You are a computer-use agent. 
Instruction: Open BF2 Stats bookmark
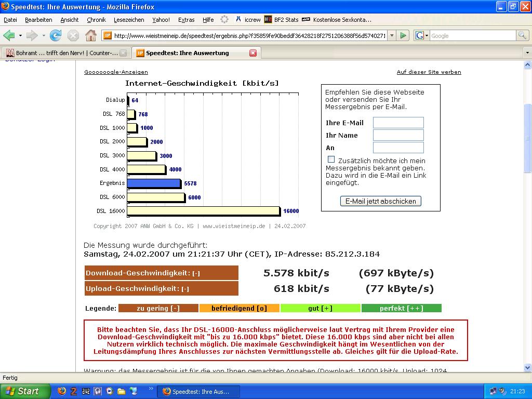[281, 20]
